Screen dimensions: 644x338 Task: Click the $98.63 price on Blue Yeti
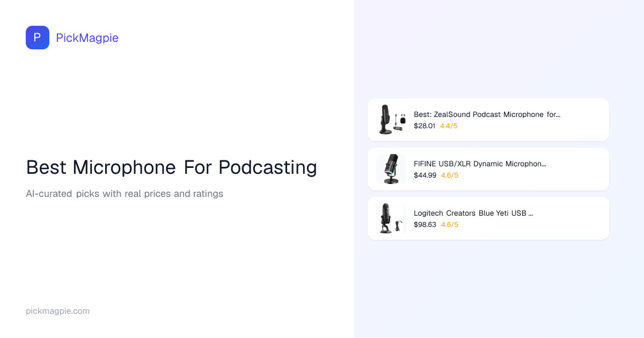pyautogui.click(x=425, y=225)
